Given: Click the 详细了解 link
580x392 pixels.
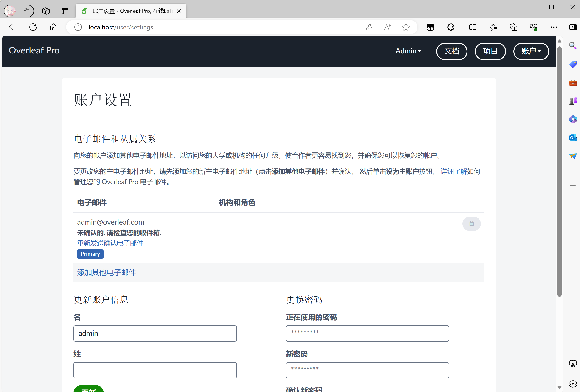Looking at the screenshot, I should coord(454,171).
